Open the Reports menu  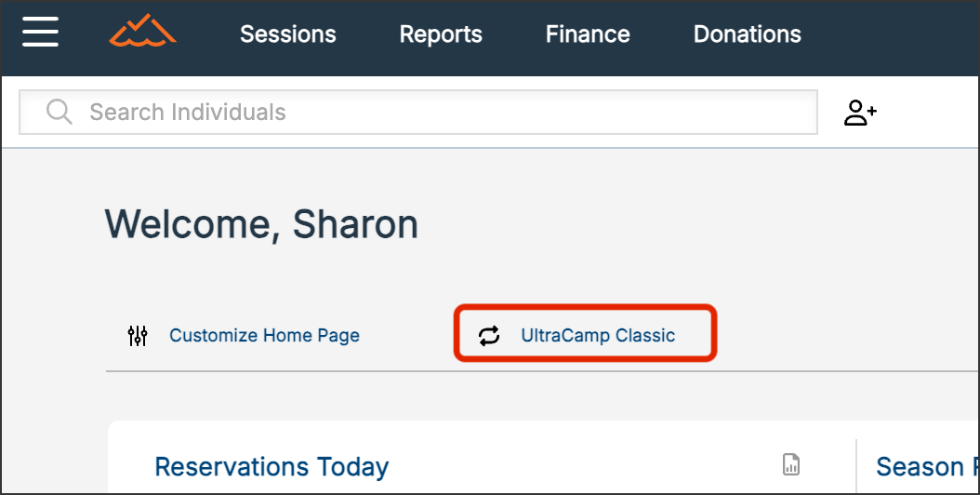pyautogui.click(x=441, y=34)
